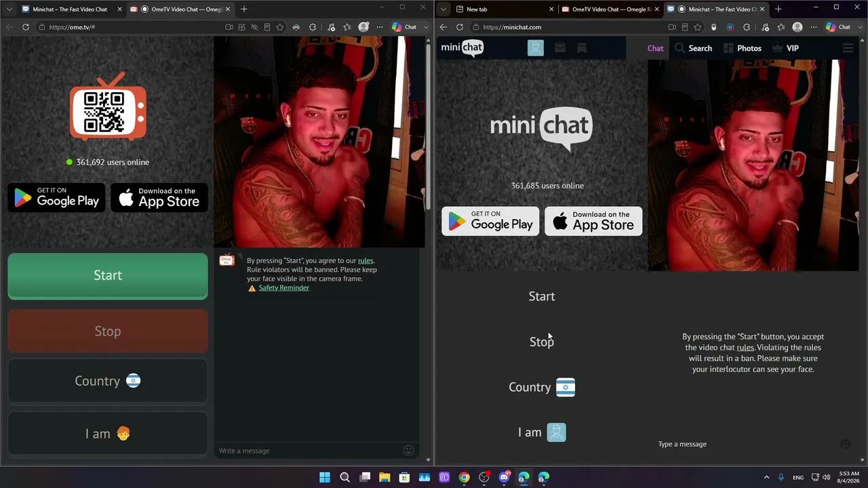
Task: Open Minichat hamburger menu
Action: pyautogui.click(x=848, y=48)
